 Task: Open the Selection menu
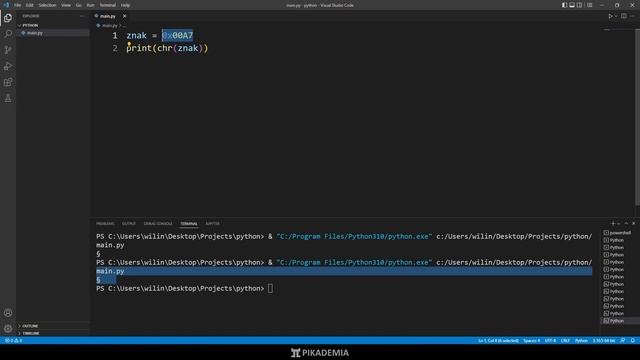[x=47, y=5]
